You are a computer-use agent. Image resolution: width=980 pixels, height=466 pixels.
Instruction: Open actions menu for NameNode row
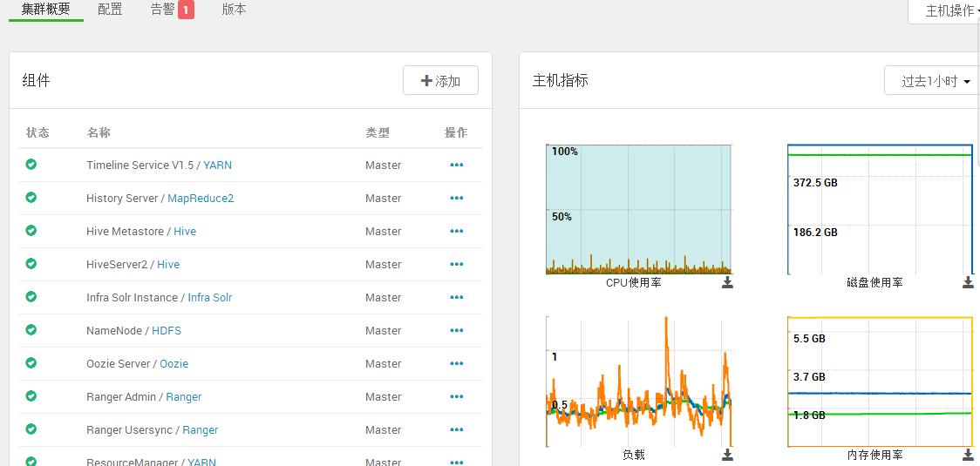456,330
